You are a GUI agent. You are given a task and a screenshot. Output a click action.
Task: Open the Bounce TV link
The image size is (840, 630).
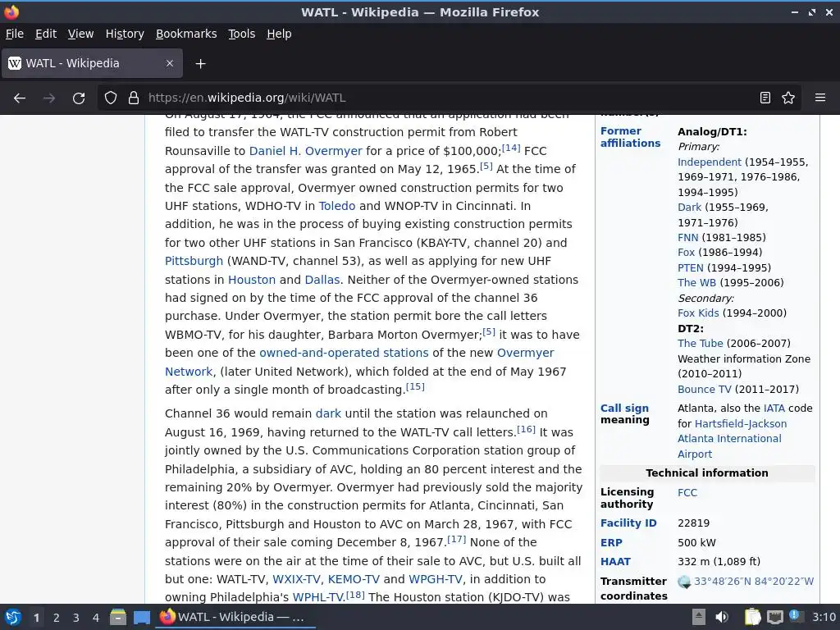tap(705, 390)
